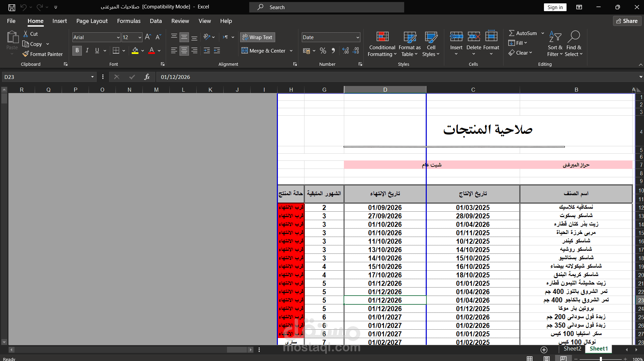Image resolution: width=644 pixels, height=361 pixels.
Task: Click Normal view icon in status bar
Action: click(529, 359)
